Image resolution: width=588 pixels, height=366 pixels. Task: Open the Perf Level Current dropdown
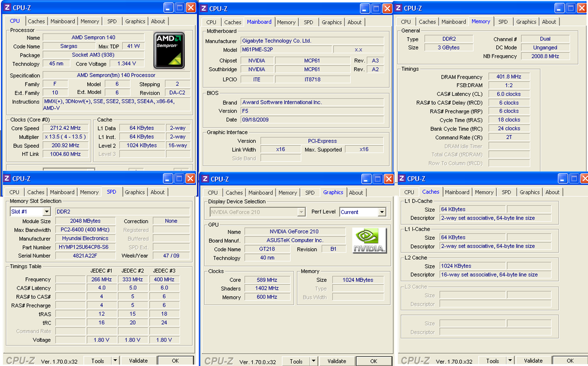pos(382,212)
